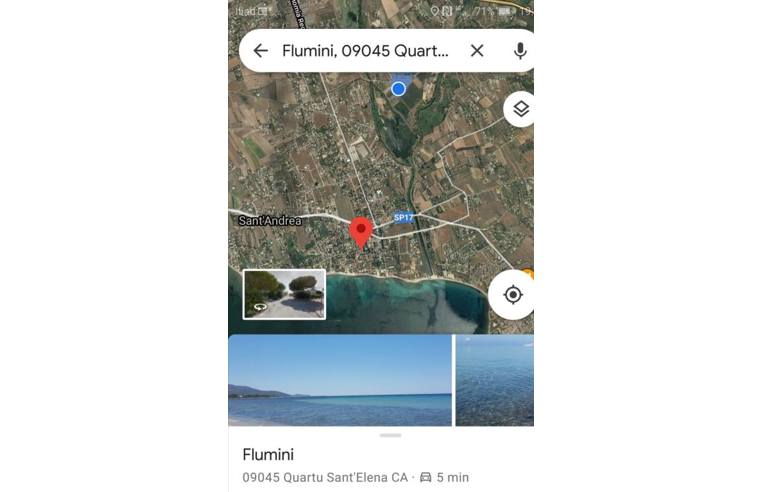This screenshot has height=492, width=764.
Task: Start voice search with microphone icon
Action: (520, 51)
